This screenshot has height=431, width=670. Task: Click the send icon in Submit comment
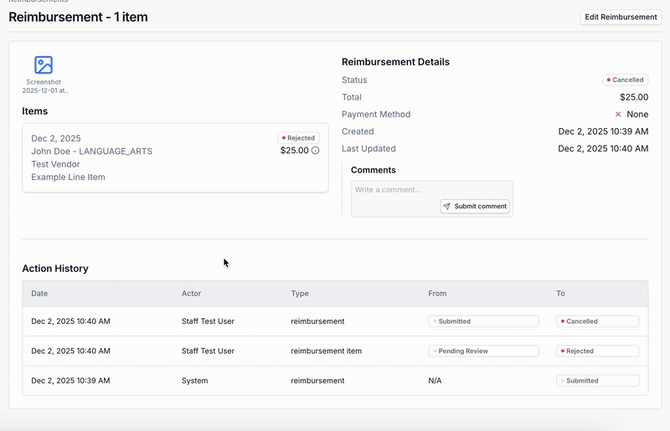point(447,207)
